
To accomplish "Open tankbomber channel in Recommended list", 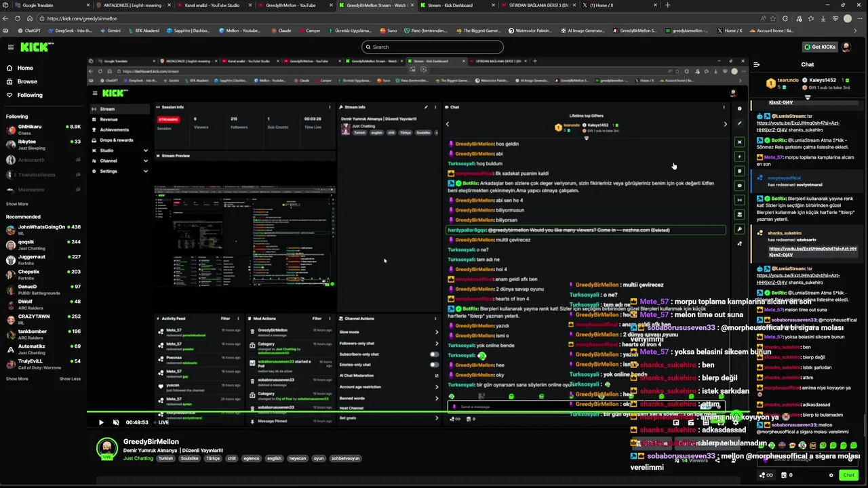I will pyautogui.click(x=43, y=334).
